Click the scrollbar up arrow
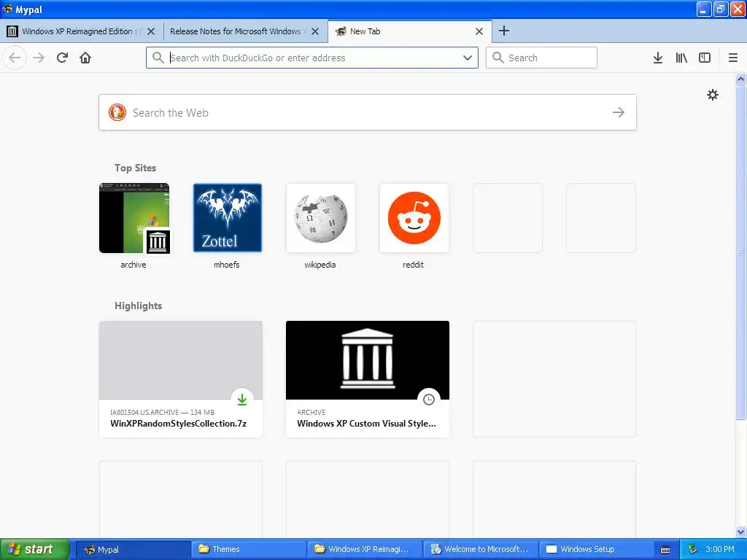The image size is (747, 560). point(740,79)
